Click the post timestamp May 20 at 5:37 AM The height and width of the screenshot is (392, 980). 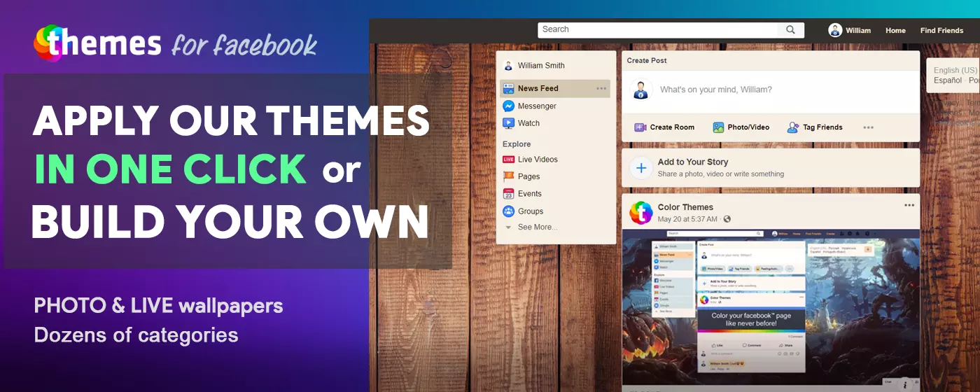tap(687, 219)
